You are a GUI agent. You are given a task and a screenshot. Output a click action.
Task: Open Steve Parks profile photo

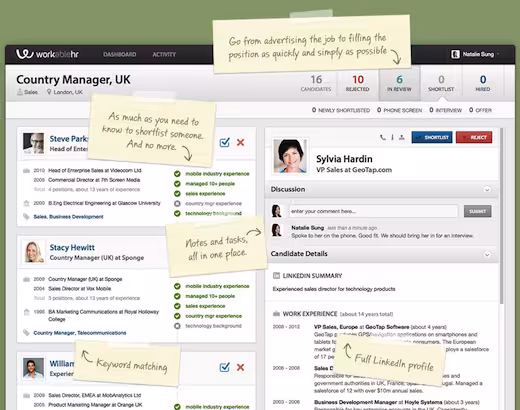33,143
